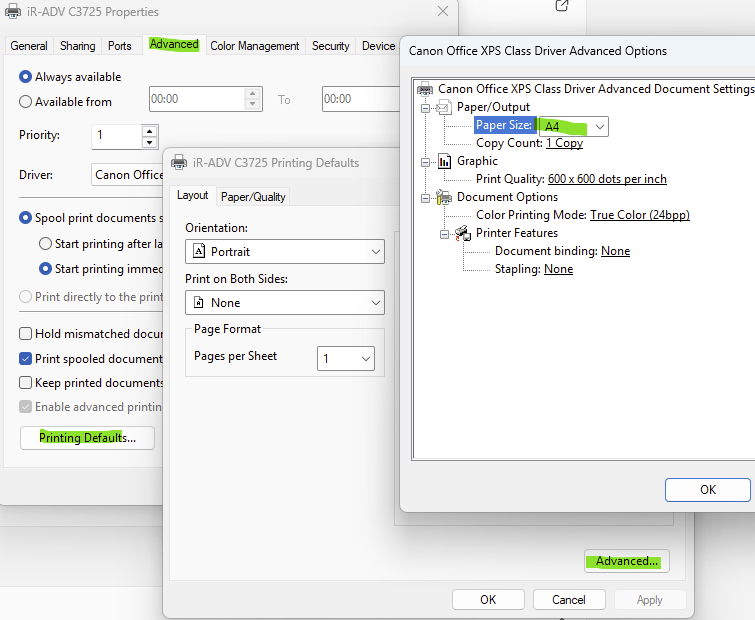Select Spool print documents radio option

coord(25,218)
